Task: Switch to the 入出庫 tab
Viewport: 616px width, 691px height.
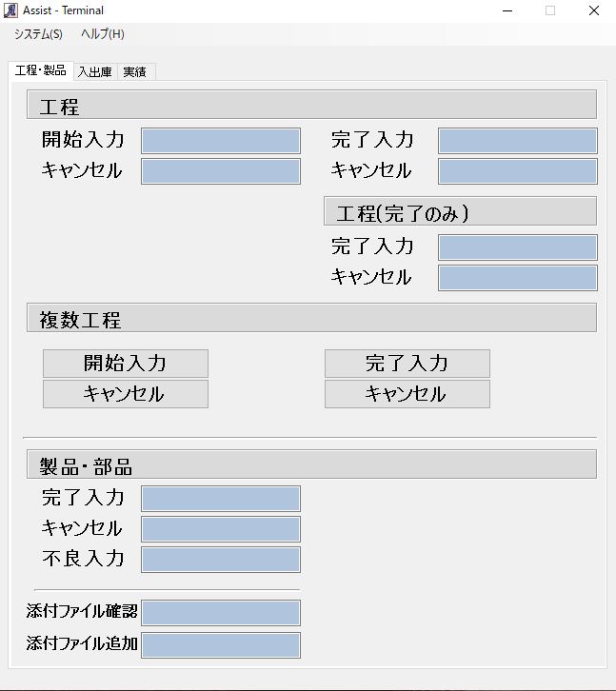Action: [95, 71]
